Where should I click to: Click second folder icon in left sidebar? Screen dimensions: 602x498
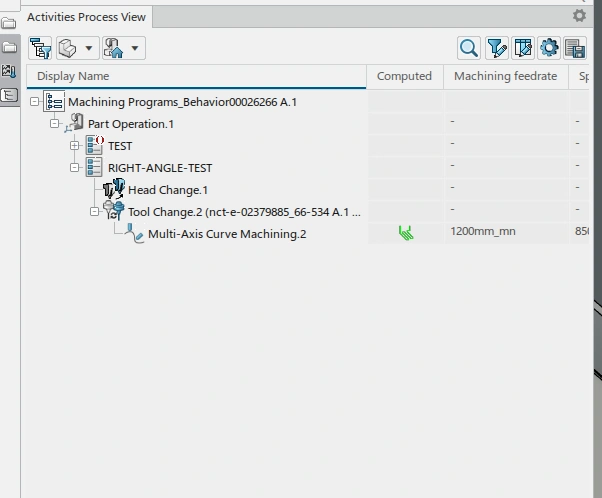(10, 47)
